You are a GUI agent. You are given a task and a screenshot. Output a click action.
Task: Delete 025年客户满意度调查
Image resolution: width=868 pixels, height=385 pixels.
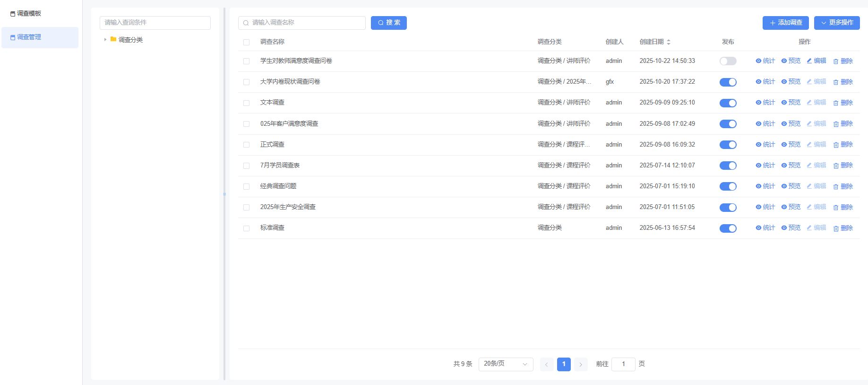click(x=843, y=124)
